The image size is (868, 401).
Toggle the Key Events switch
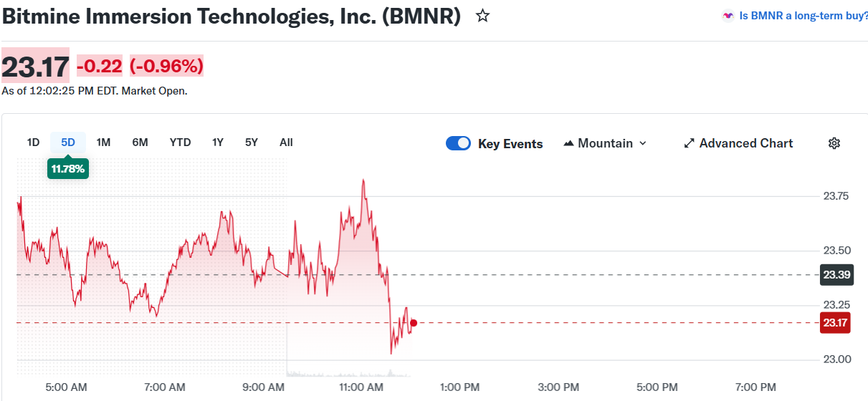point(458,143)
